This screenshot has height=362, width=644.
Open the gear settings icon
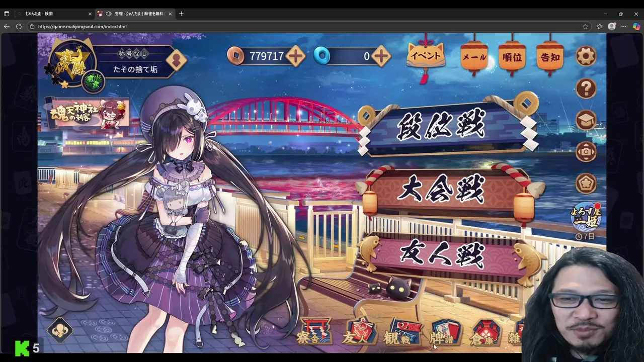(586, 56)
